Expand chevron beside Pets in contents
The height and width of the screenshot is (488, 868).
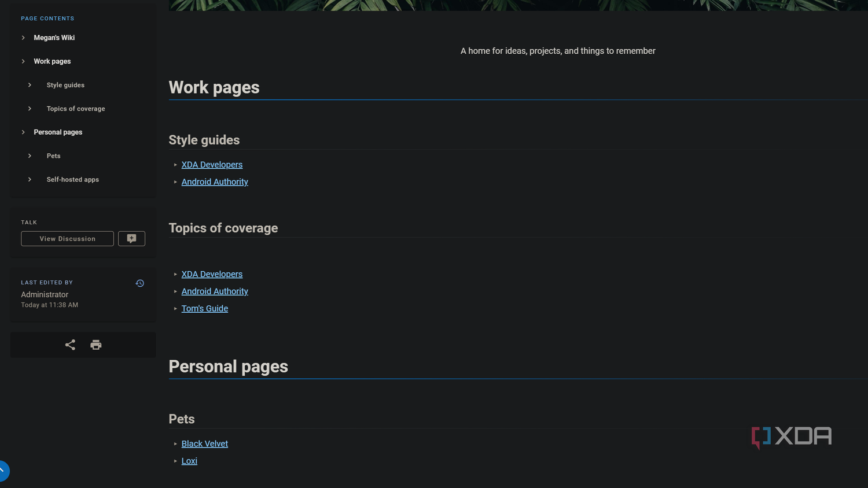click(30, 156)
